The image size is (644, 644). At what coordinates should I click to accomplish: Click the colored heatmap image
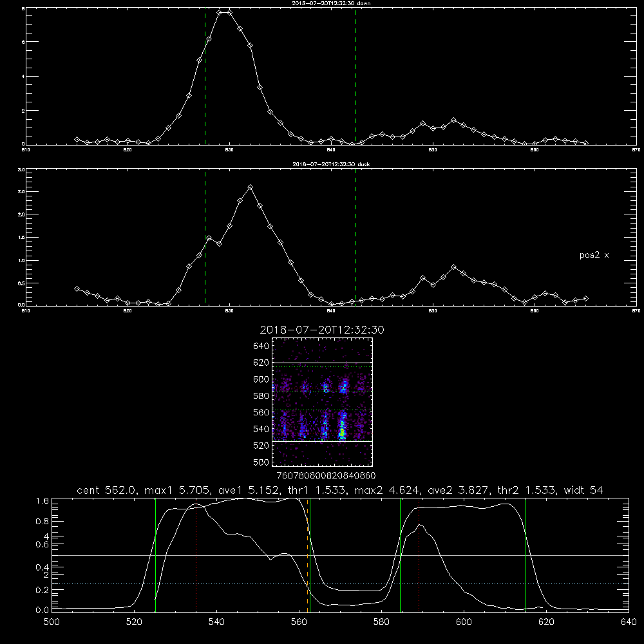point(323,402)
